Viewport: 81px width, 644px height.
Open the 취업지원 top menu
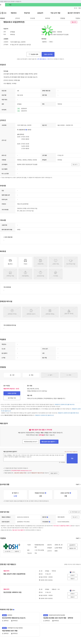coord(27,13)
